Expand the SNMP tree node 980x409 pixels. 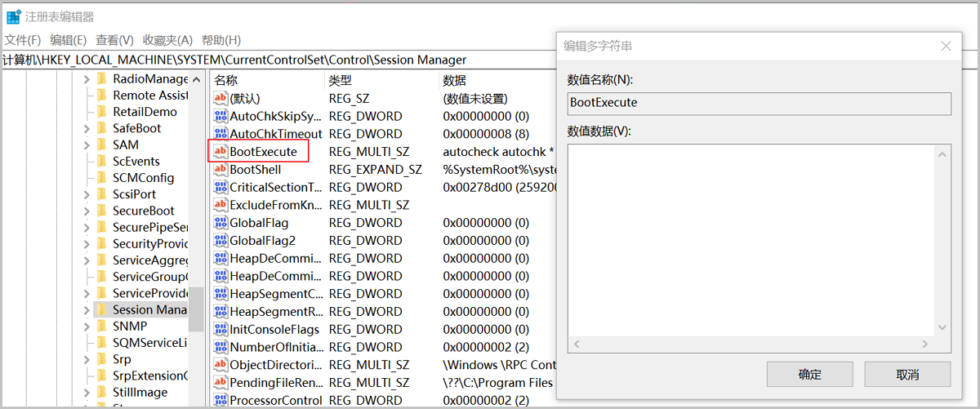pos(87,327)
